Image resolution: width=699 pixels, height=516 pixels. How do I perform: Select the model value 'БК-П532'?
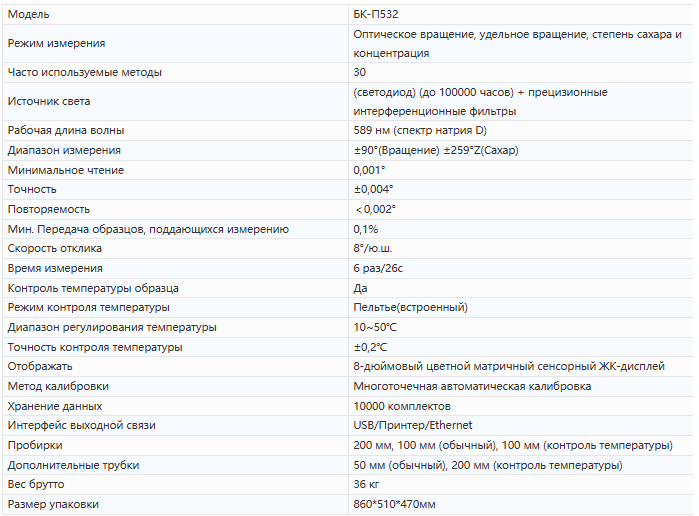tap(376, 15)
